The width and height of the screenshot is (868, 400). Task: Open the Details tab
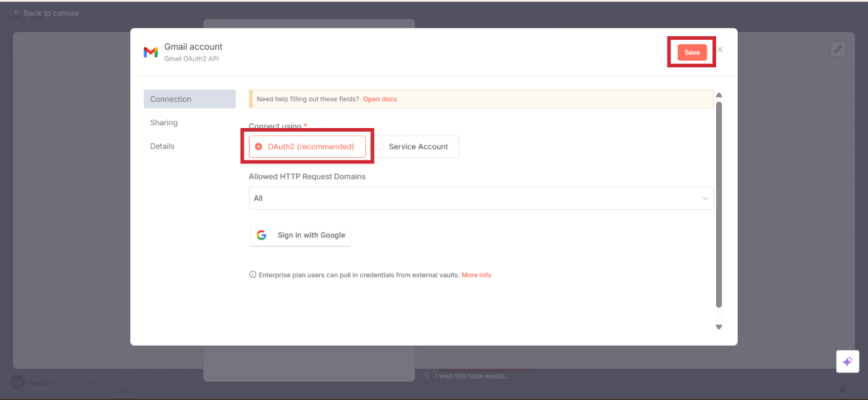tap(163, 146)
